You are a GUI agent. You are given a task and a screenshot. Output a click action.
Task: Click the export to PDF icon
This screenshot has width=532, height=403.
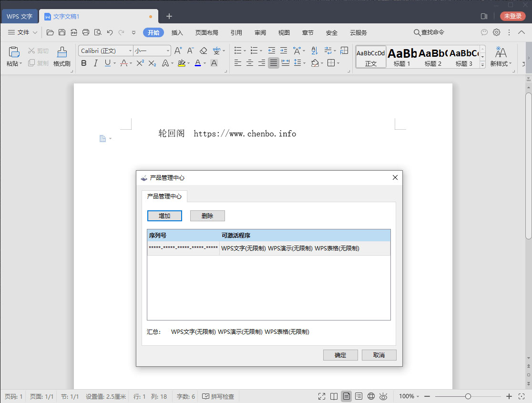[74, 32]
